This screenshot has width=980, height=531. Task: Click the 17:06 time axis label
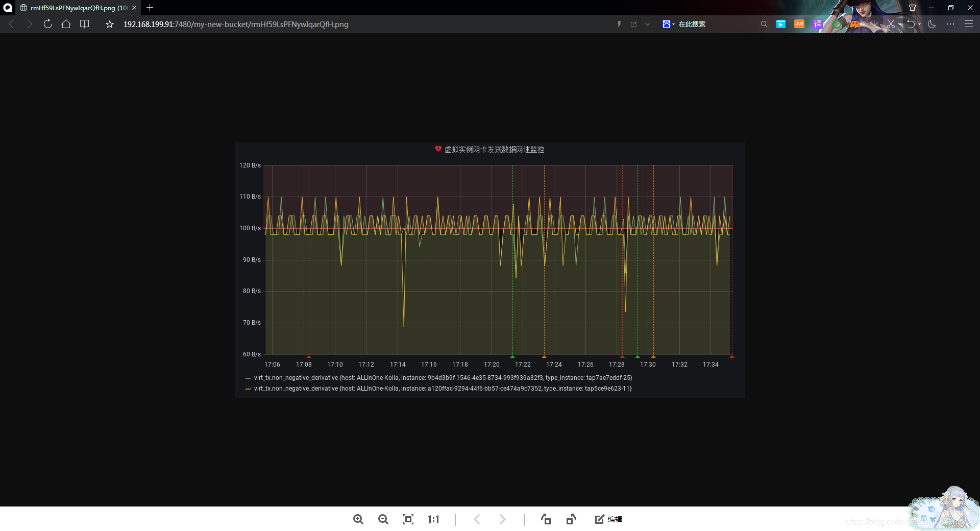pos(272,365)
